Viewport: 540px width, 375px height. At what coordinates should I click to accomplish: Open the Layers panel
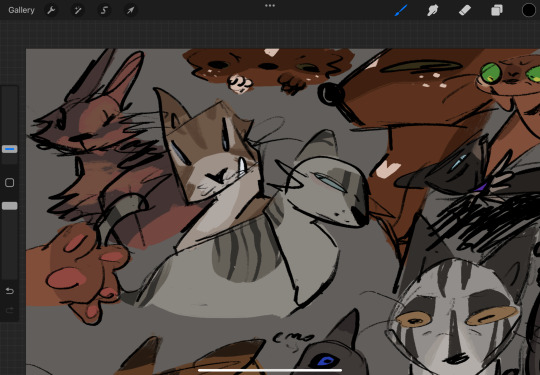(x=497, y=10)
